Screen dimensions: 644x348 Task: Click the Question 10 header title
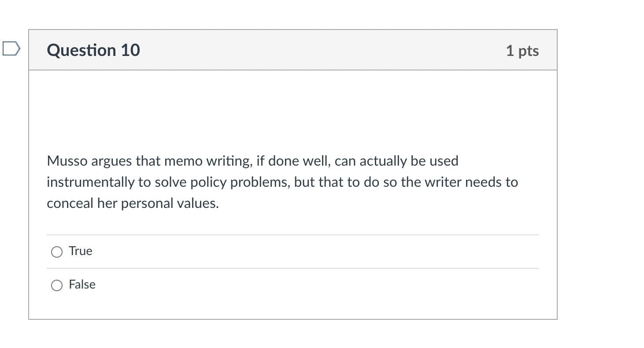(x=93, y=50)
